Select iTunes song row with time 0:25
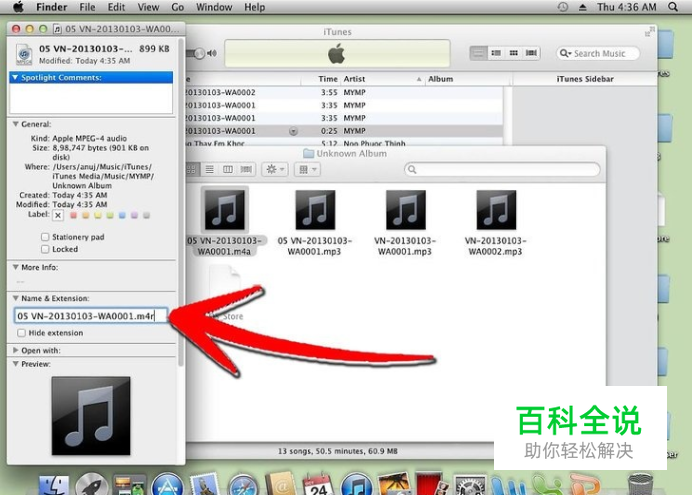 pyautogui.click(x=344, y=131)
